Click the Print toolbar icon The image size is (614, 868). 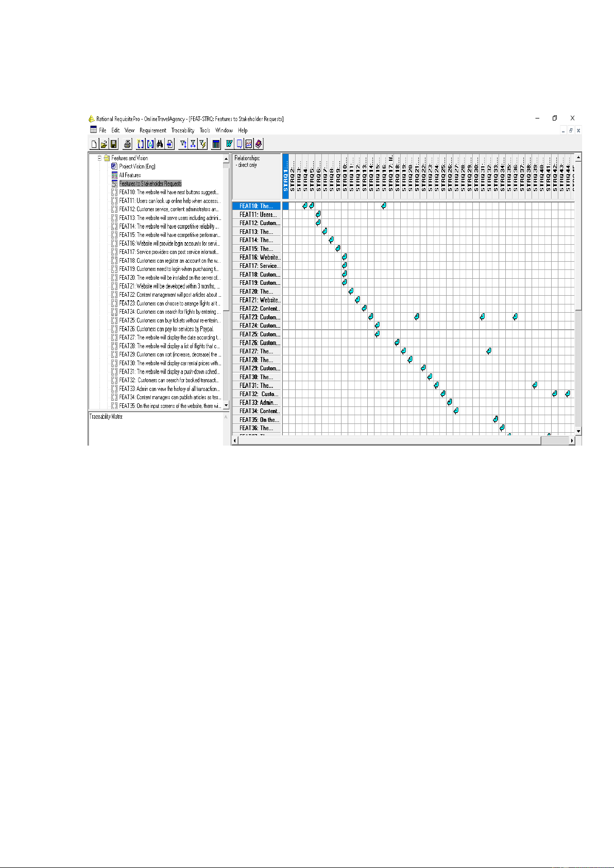(128, 144)
